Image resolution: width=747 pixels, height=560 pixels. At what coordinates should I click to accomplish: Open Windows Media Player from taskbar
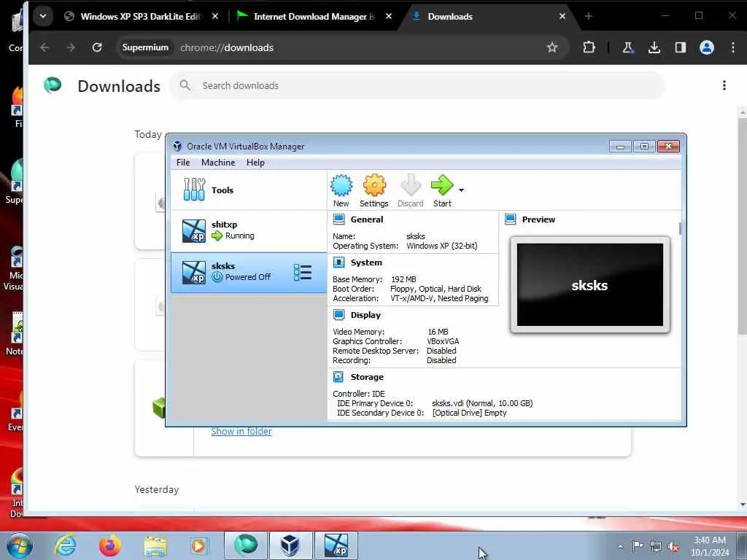point(199,545)
